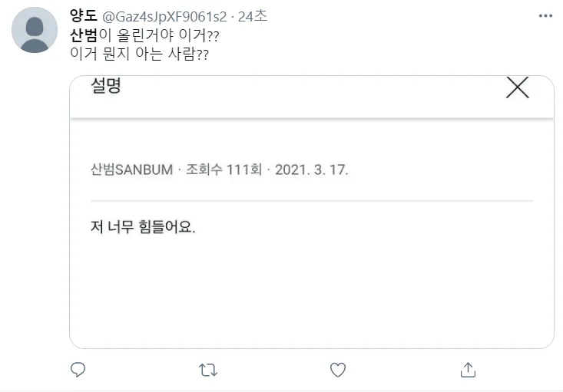Screen dimensions: 563x392
Task: Open the tweet via the 24초 timestamp
Action: pos(253,17)
